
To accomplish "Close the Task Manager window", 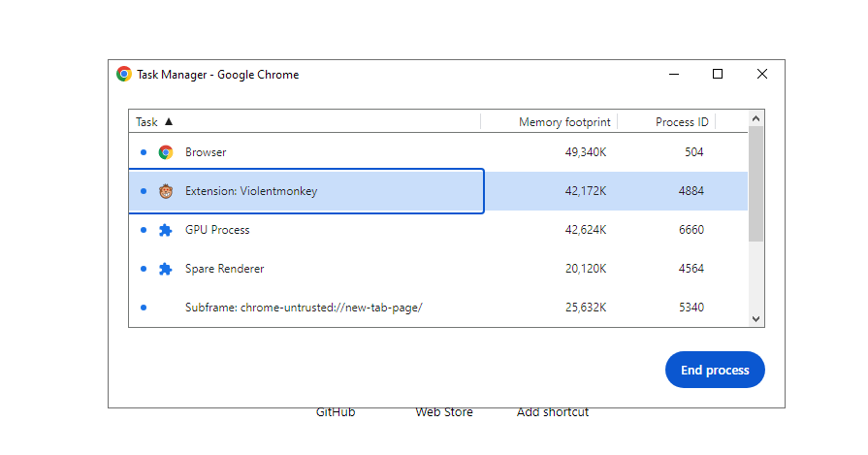I will tap(762, 74).
